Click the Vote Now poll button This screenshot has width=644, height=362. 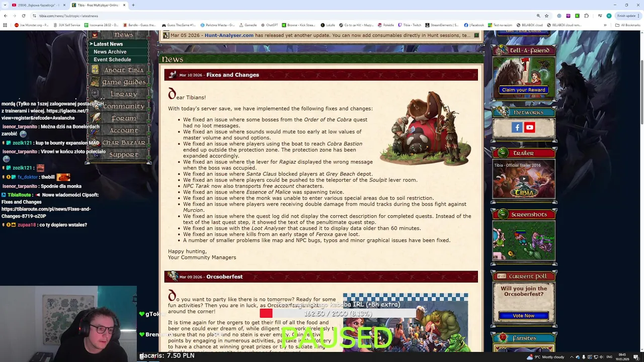[x=523, y=316]
